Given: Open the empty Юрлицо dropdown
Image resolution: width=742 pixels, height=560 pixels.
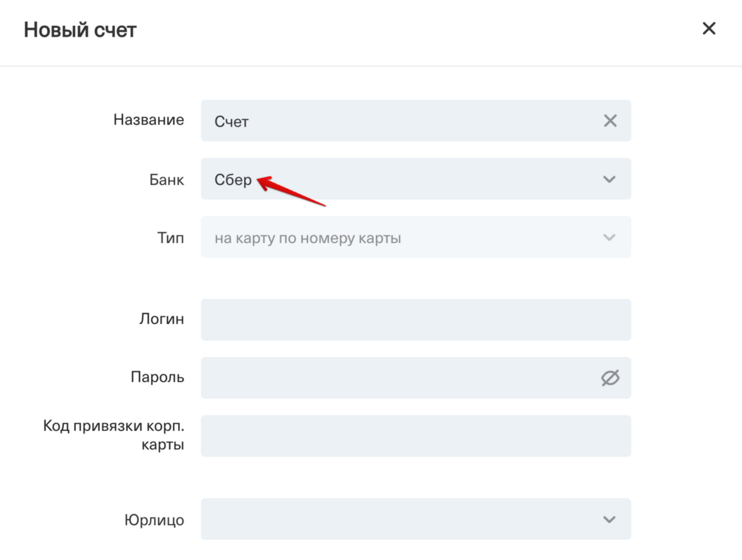Looking at the screenshot, I should click(397, 519).
